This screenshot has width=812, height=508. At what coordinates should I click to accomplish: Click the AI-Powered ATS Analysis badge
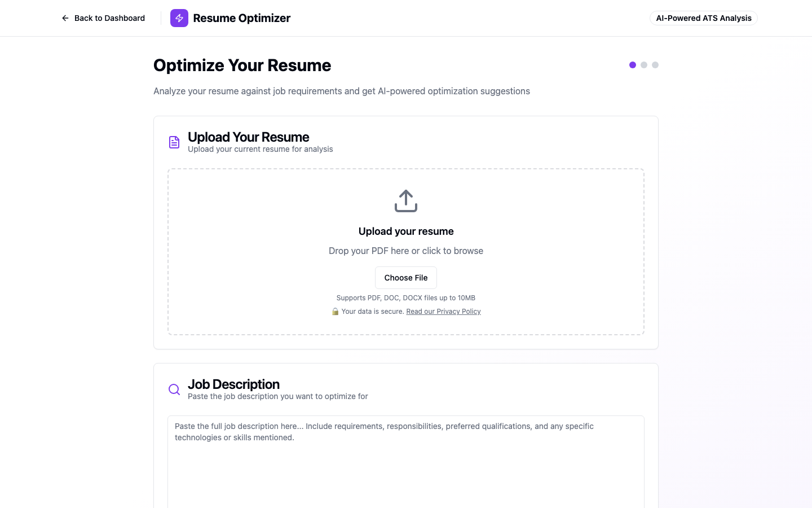click(x=703, y=18)
